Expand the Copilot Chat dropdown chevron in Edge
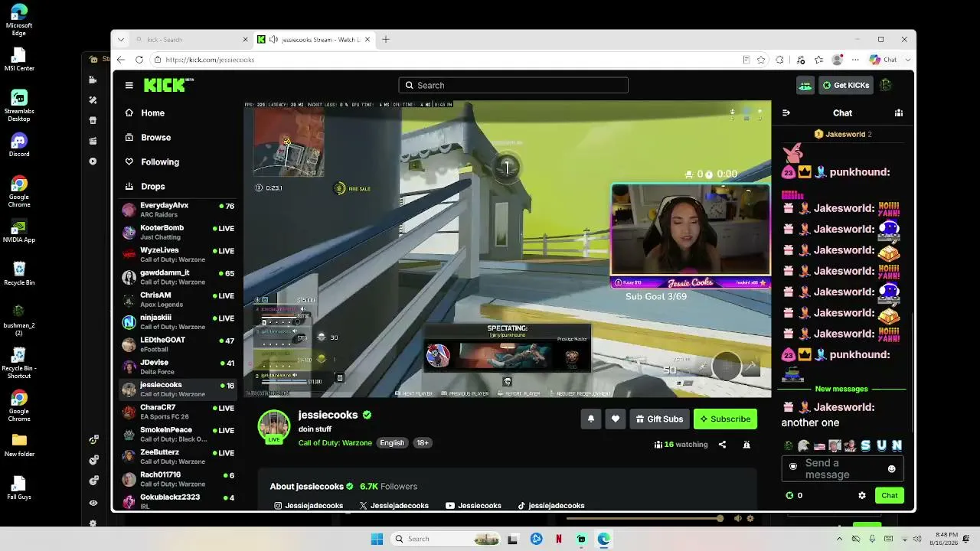Screen dimensions: 980x551 click(908, 60)
